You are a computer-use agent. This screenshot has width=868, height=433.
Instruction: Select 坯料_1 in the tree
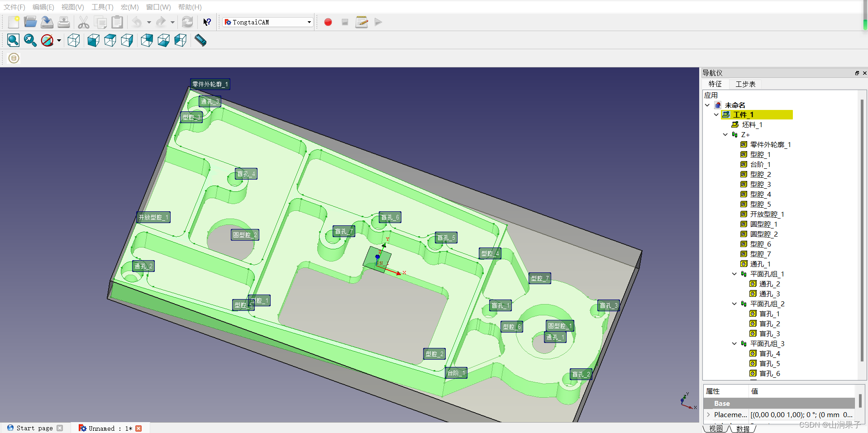tap(752, 125)
